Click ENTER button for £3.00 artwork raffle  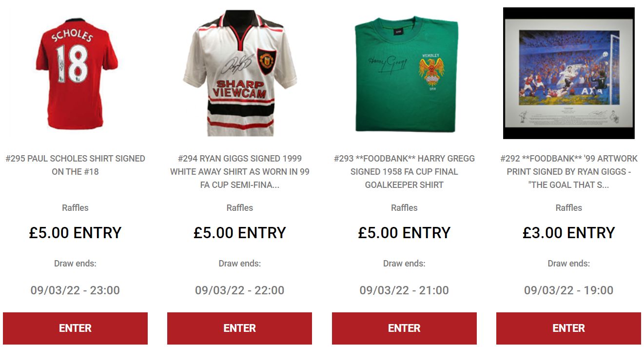pyautogui.click(x=568, y=328)
